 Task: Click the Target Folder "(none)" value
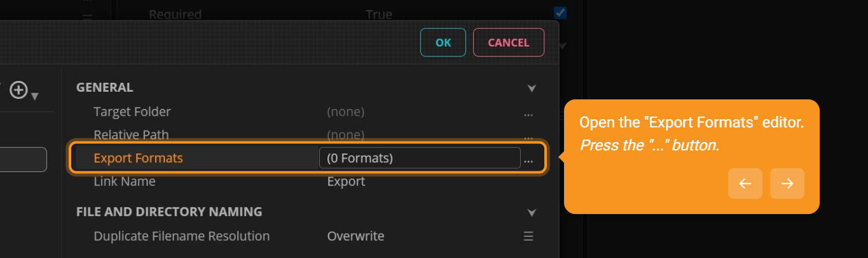pyautogui.click(x=345, y=112)
